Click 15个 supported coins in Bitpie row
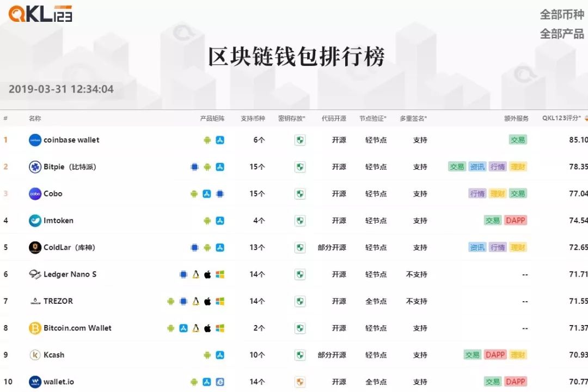The width and height of the screenshot is (588, 392). click(257, 167)
